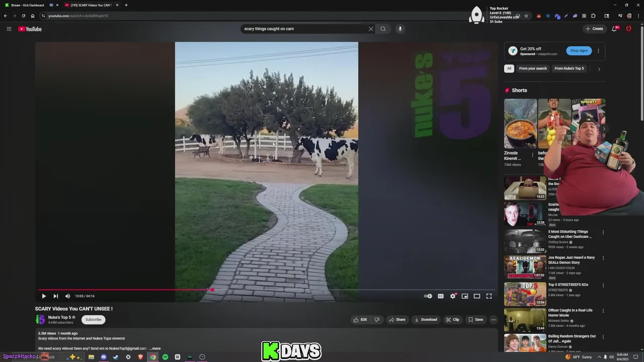The height and width of the screenshot is (362, 644).
Task: Clear the search box with the X icon
Action: (371, 29)
